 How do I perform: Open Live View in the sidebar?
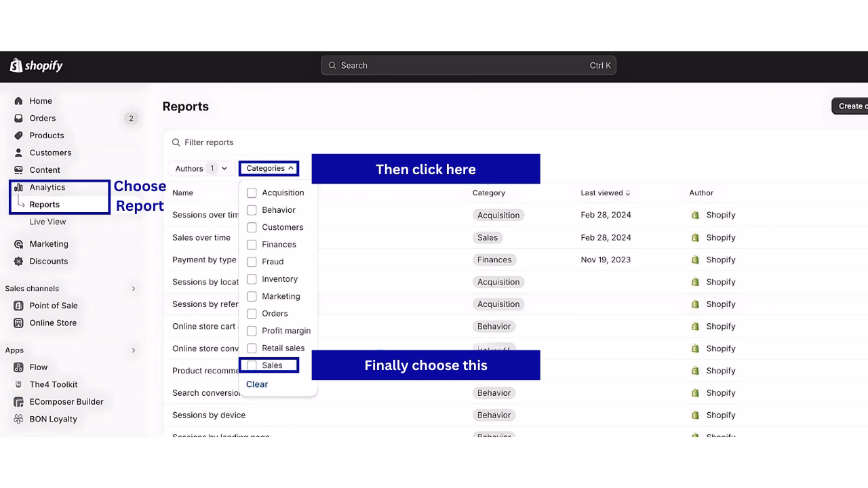tap(47, 222)
